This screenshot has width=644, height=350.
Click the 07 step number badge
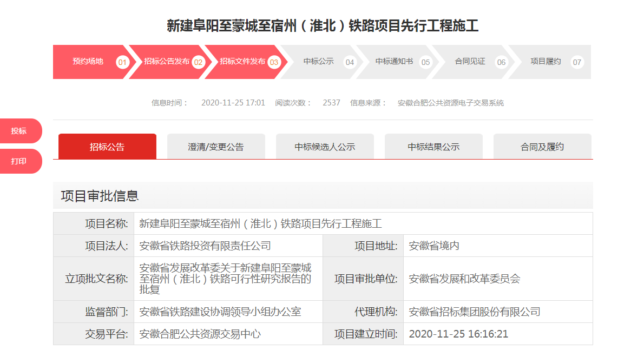[577, 62]
